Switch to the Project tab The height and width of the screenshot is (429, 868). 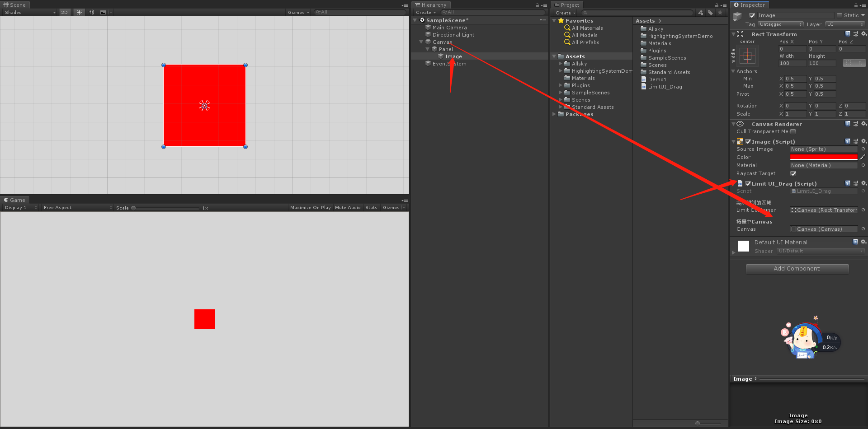tap(568, 5)
